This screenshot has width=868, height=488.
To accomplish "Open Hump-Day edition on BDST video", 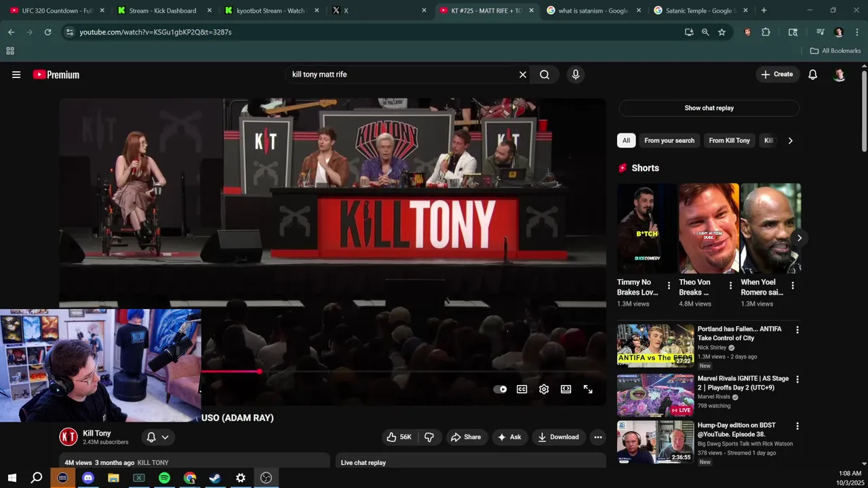I will tap(655, 442).
